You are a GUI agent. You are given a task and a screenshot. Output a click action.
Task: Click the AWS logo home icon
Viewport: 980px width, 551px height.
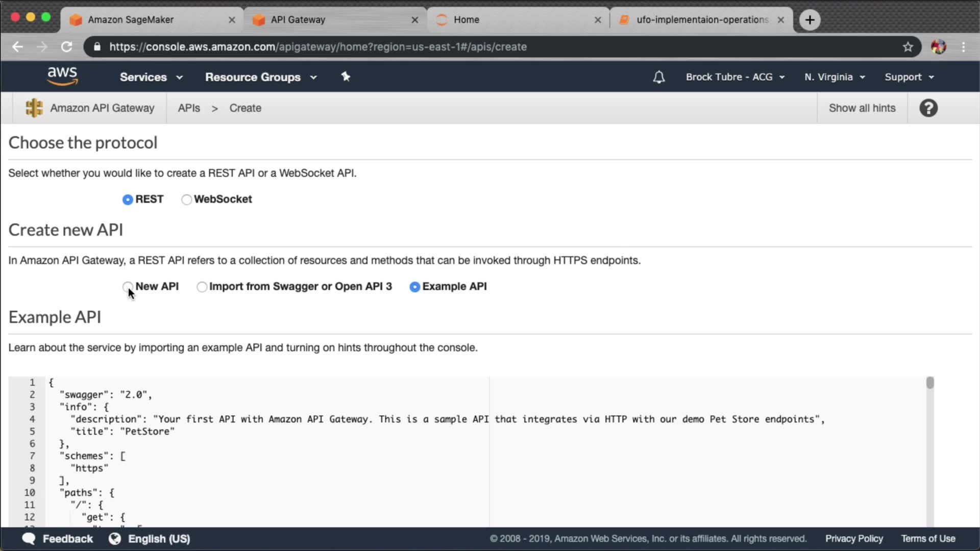(62, 76)
